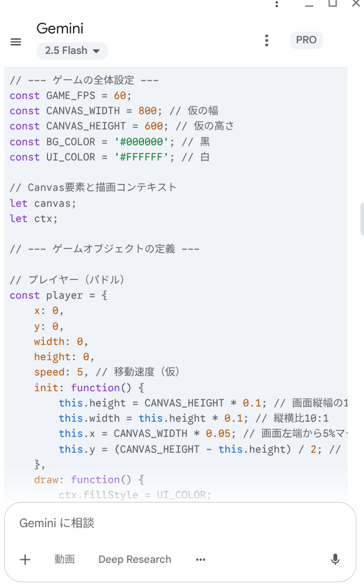Open the three-dot options menu beside PRO
Viewport: 364px width, 588px height.
266,40
